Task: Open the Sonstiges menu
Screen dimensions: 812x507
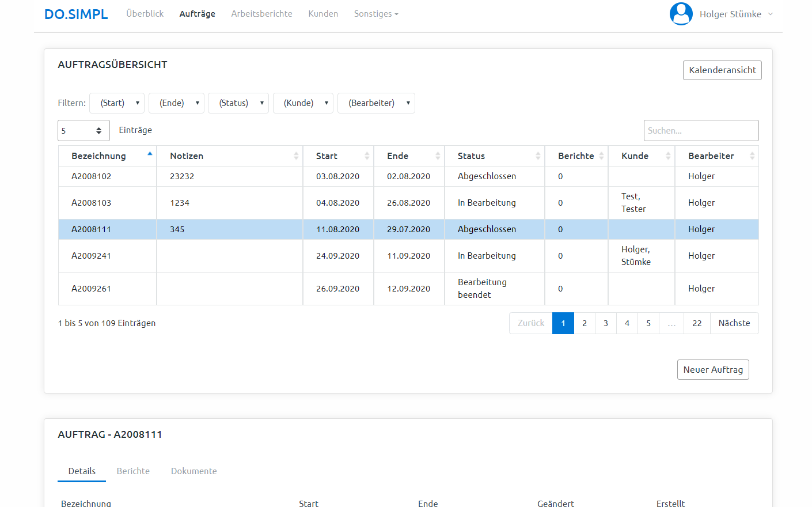Action: [x=375, y=14]
